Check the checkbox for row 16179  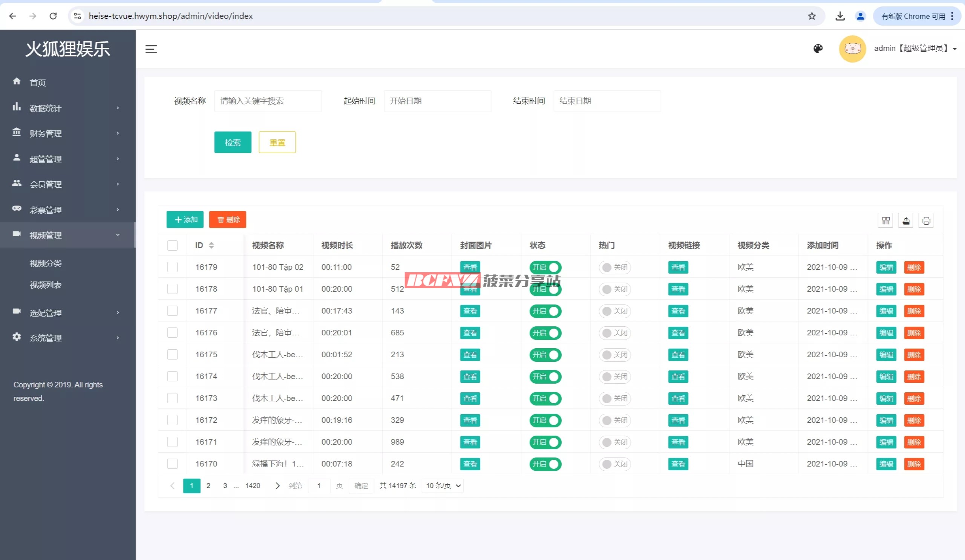click(172, 267)
